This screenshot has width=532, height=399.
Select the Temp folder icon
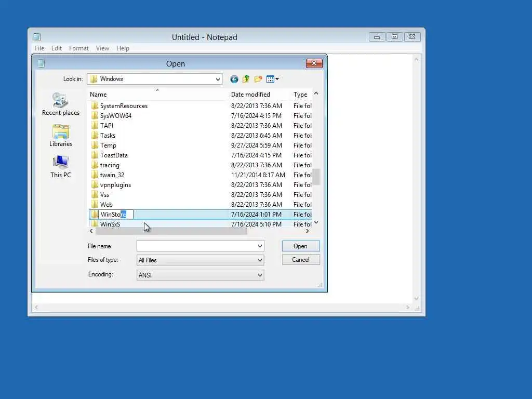pyautogui.click(x=95, y=145)
